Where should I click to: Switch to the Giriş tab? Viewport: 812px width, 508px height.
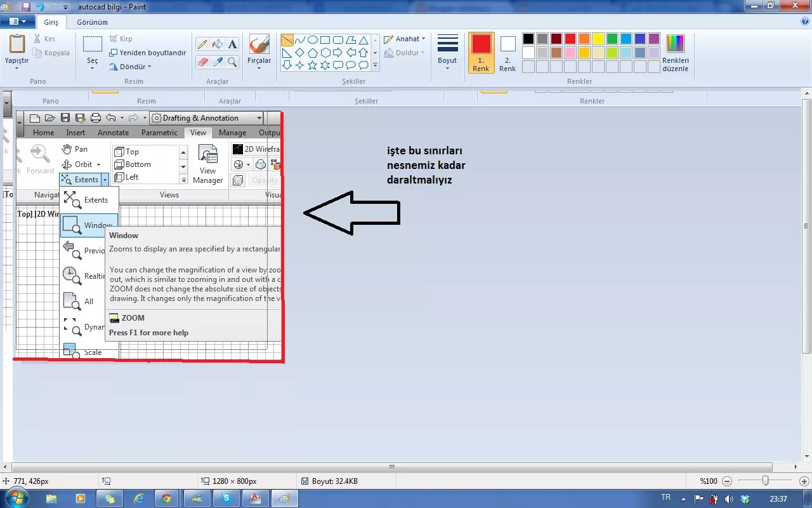[x=51, y=22]
